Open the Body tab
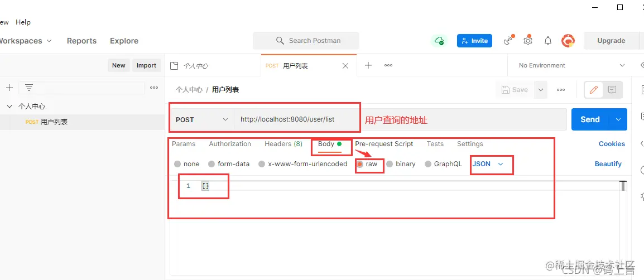The height and width of the screenshot is (280, 644). tap(330, 144)
